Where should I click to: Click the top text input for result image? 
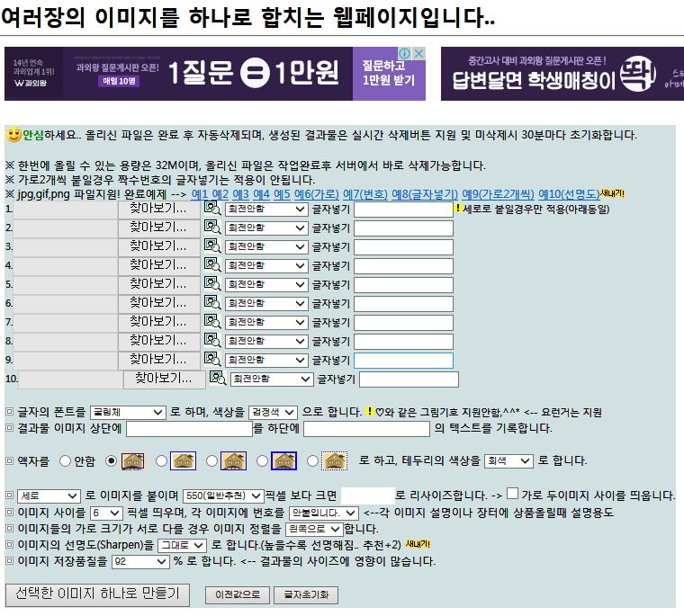[x=189, y=429]
